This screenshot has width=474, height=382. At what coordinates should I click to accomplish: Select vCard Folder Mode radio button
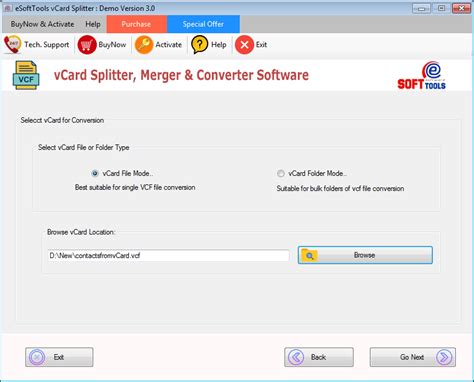pos(281,173)
